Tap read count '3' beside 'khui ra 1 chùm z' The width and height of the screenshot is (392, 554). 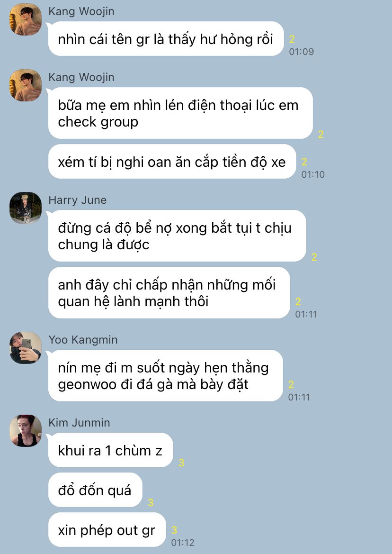click(181, 463)
